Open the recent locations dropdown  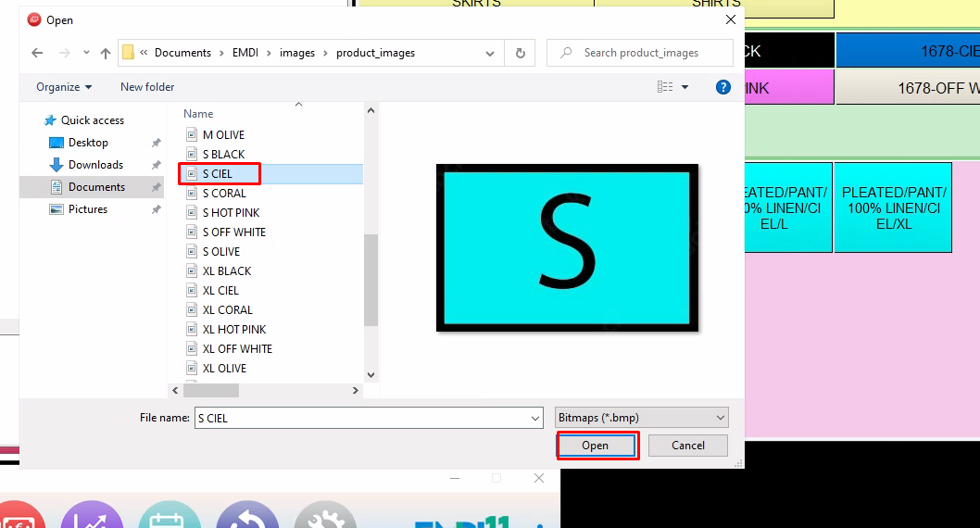pos(86,53)
